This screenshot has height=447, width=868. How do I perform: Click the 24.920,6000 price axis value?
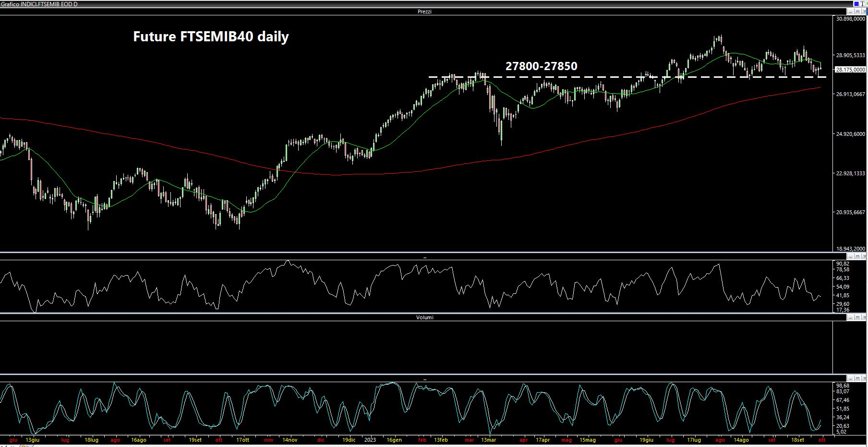pos(851,134)
